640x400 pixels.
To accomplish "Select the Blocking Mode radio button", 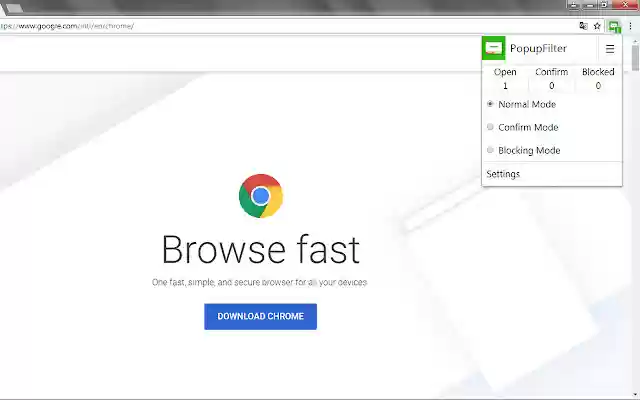I will pos(490,150).
